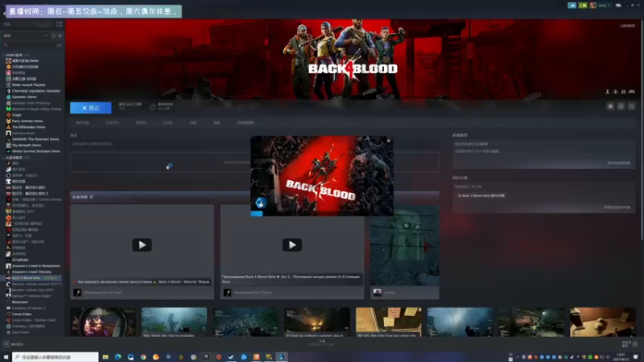
Task: Open the third game page tab
Action: click(x=141, y=123)
